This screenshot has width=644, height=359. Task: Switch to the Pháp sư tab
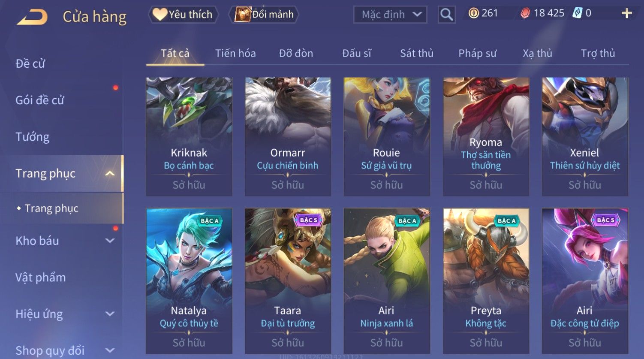(x=477, y=53)
